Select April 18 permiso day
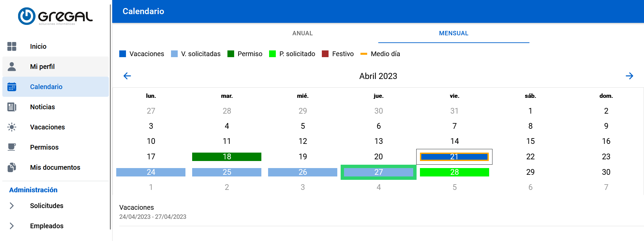644x241 pixels. tap(227, 157)
